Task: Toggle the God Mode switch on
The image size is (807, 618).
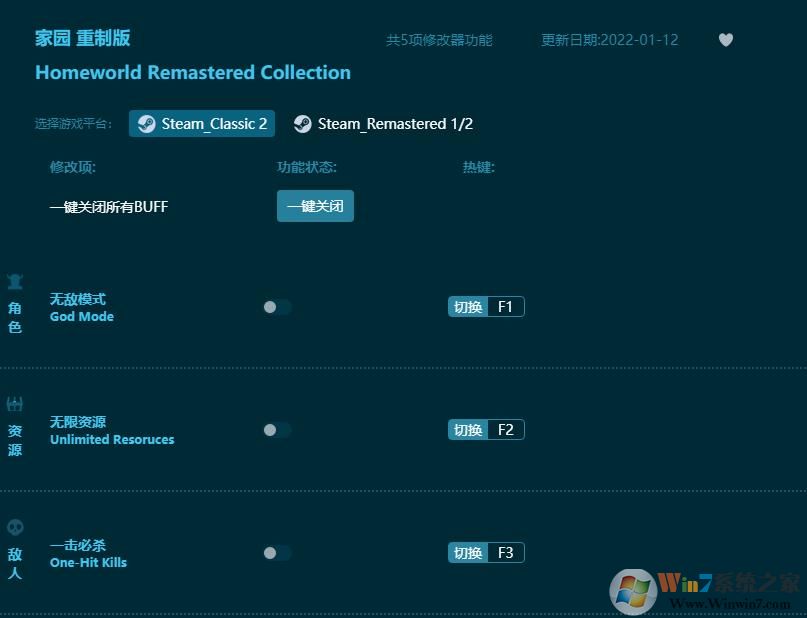Action: point(276,307)
